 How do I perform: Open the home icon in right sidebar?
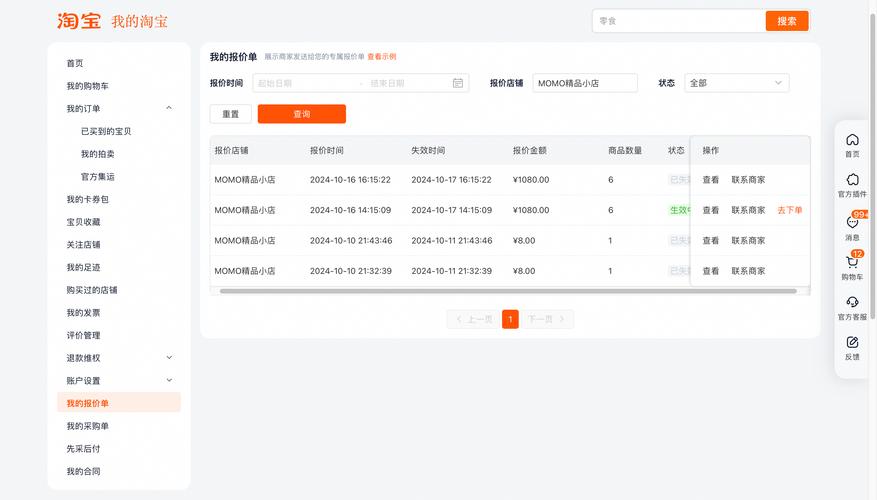coord(852,140)
